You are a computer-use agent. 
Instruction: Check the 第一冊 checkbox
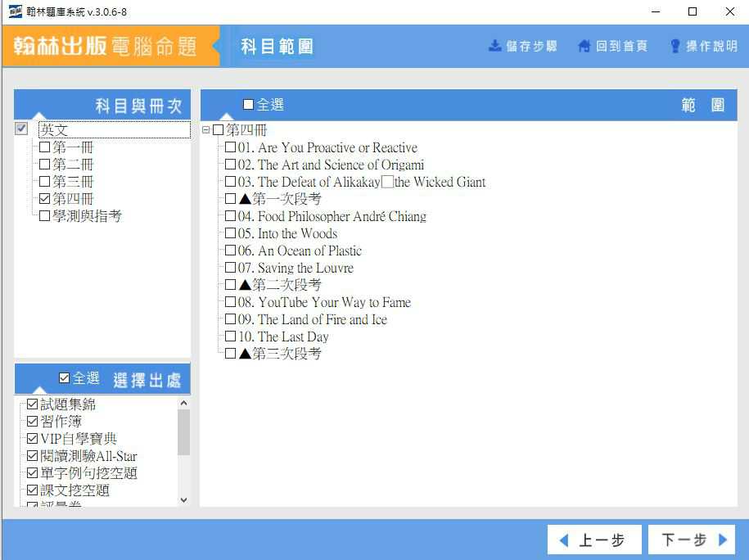pyautogui.click(x=44, y=147)
